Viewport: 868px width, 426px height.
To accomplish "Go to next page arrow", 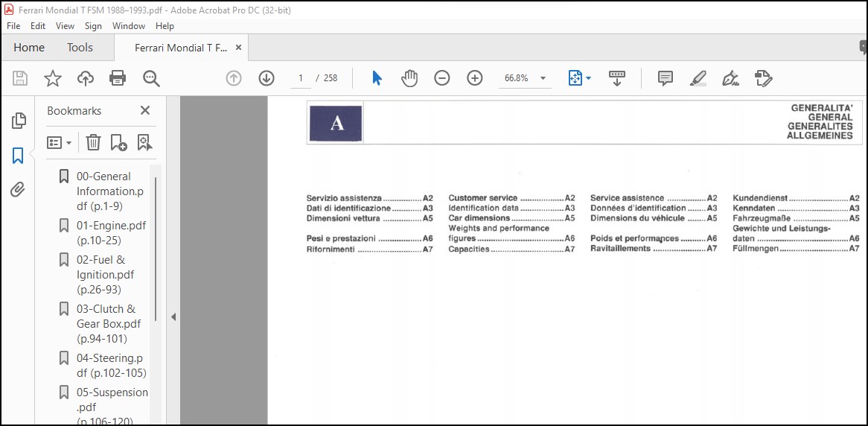I will [x=267, y=78].
